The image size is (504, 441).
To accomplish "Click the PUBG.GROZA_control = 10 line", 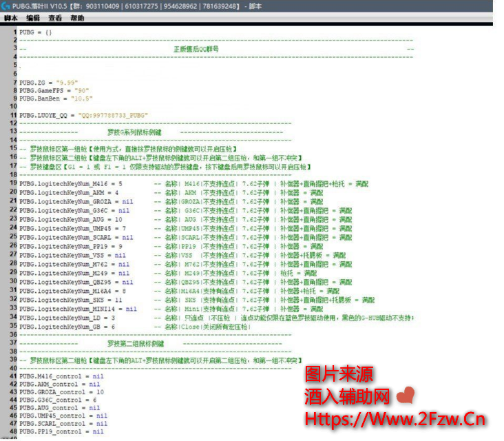I will pos(61,391).
